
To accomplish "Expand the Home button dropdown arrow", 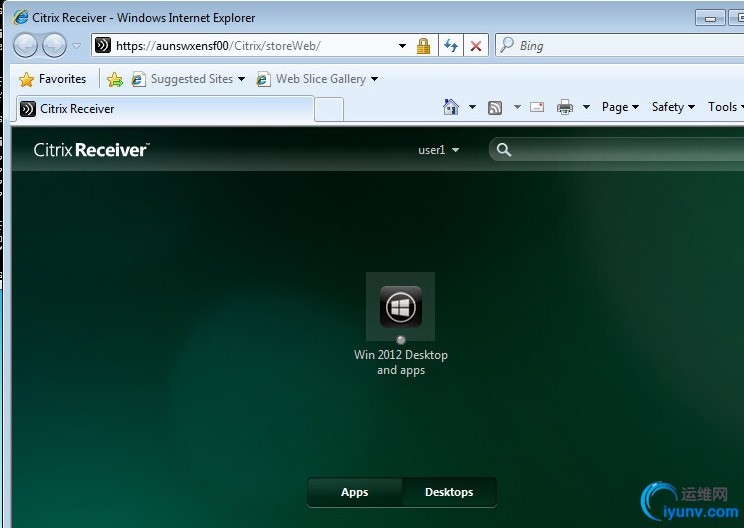I will (x=472, y=107).
